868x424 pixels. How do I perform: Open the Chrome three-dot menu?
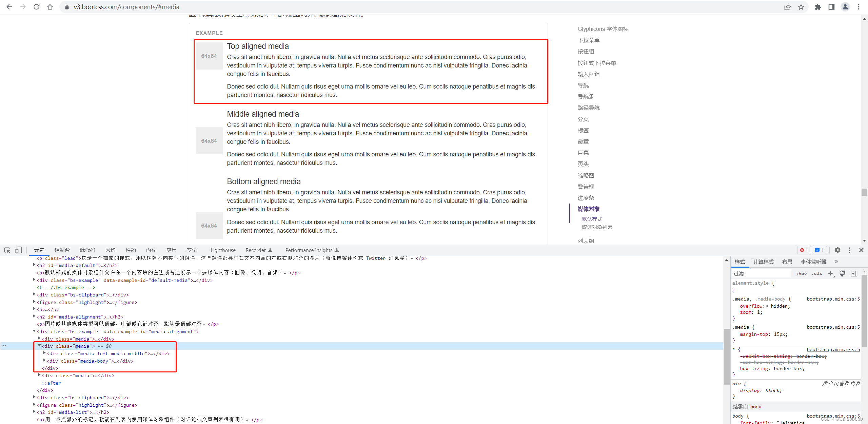859,7
